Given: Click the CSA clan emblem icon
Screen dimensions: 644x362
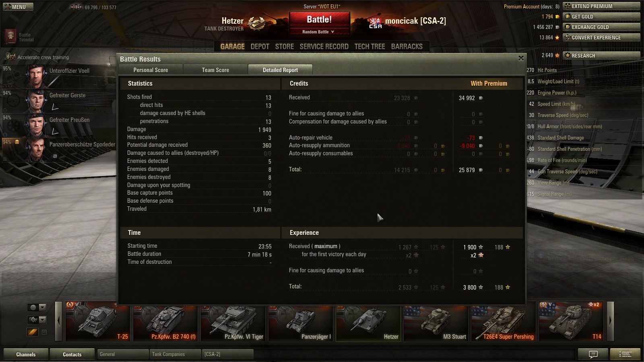Looking at the screenshot, I should pyautogui.click(x=375, y=23).
